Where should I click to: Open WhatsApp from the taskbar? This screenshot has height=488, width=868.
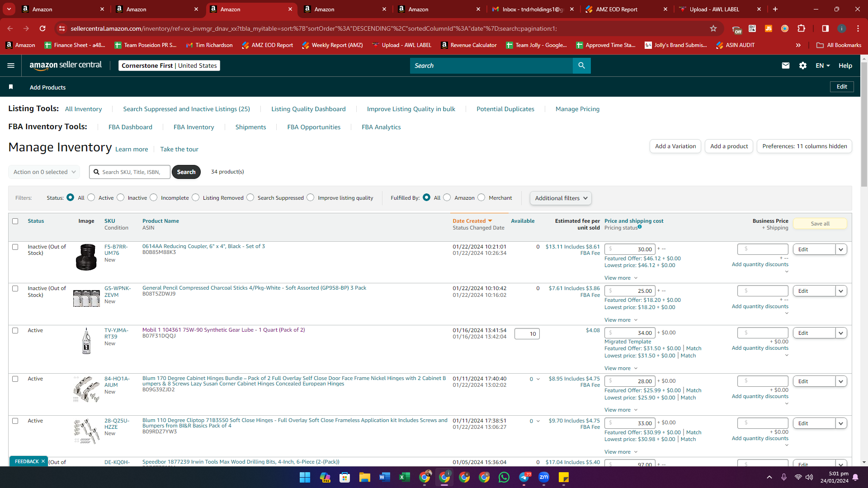[x=504, y=477]
